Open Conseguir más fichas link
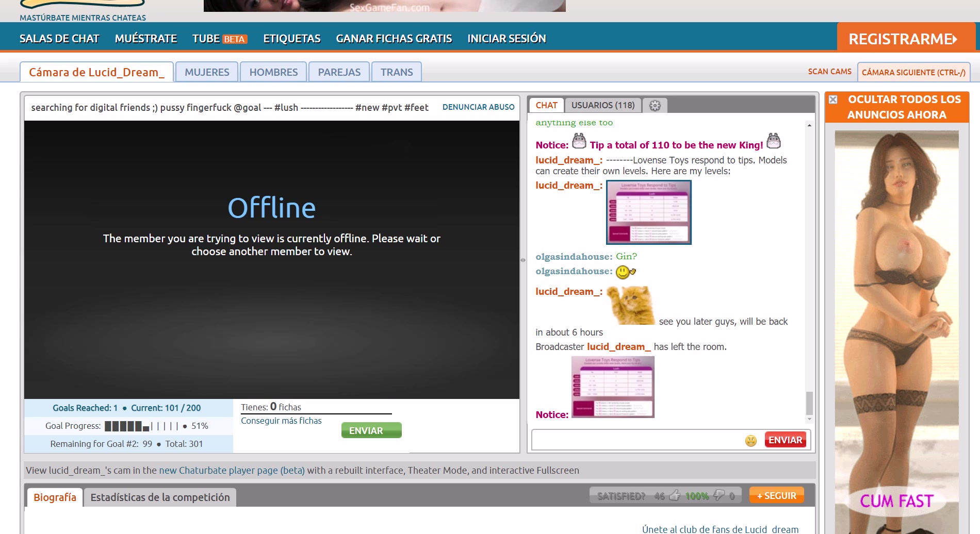The image size is (980, 534). [x=281, y=421]
